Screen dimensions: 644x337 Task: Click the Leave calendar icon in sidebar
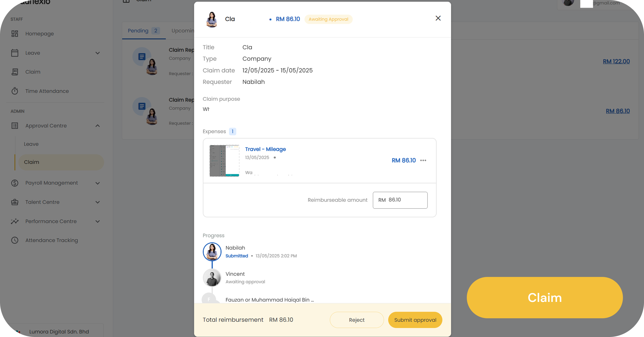pyautogui.click(x=15, y=53)
